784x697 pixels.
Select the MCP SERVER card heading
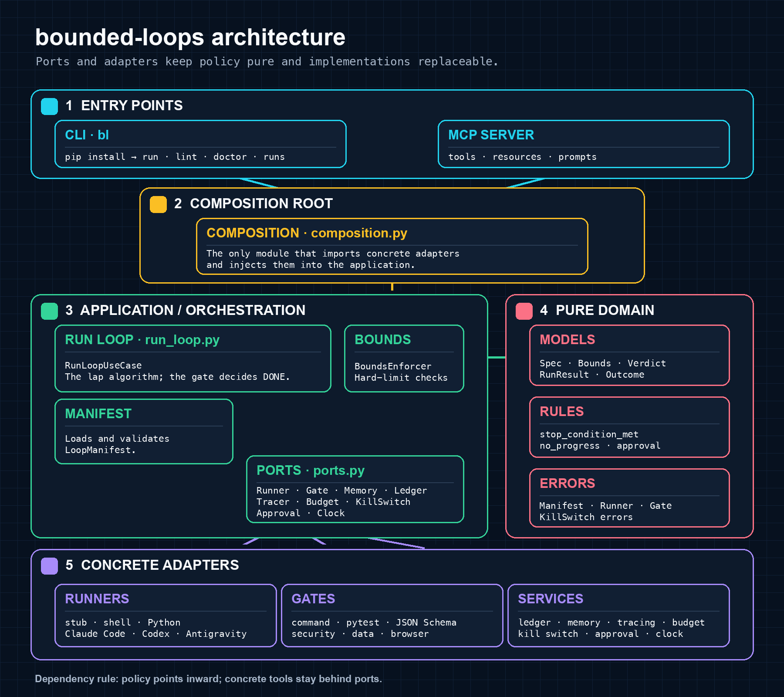point(491,135)
